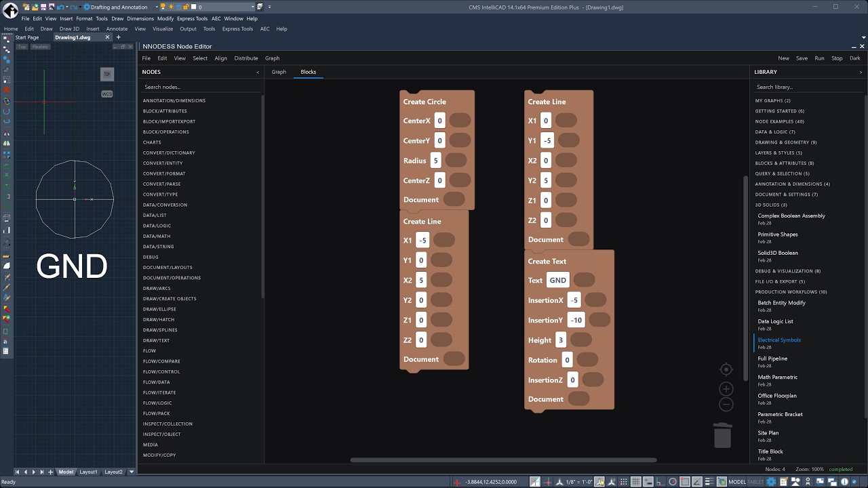
Task: Click the IntelliCAD application logo button
Action: point(10,10)
